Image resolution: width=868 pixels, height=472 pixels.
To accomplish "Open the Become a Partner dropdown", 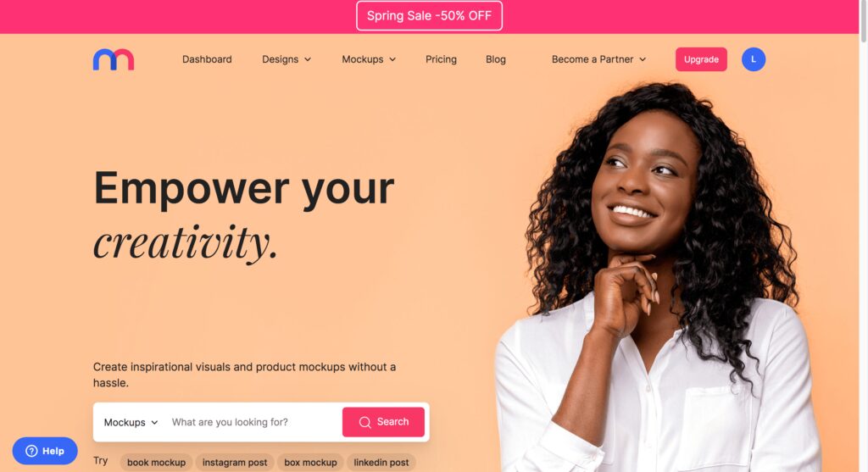I will (x=598, y=59).
